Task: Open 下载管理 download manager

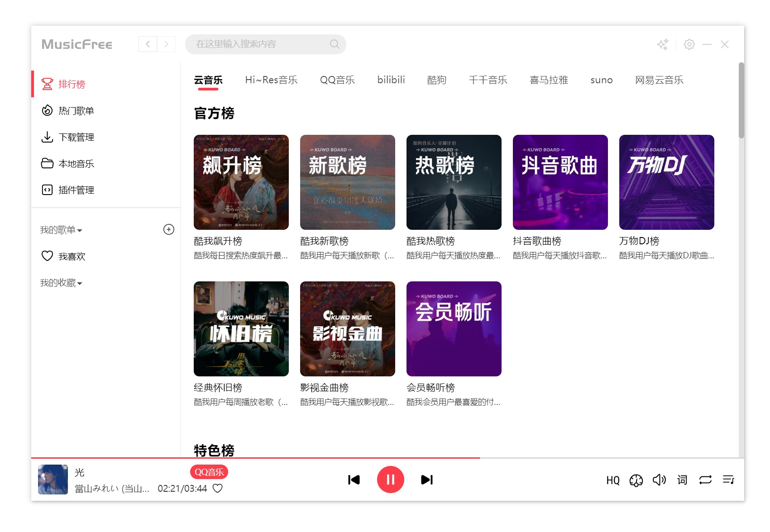Action: tap(105, 137)
